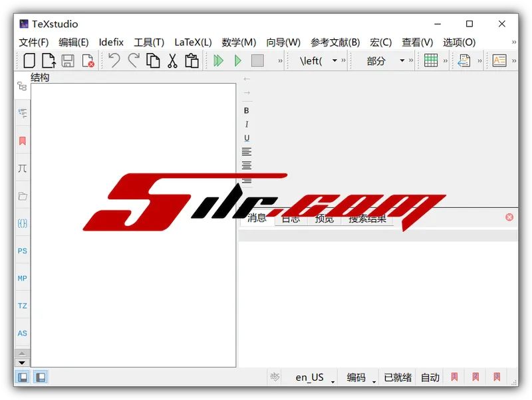Click the 自动 status bar entry
The width and height of the screenshot is (532, 400).
point(430,377)
